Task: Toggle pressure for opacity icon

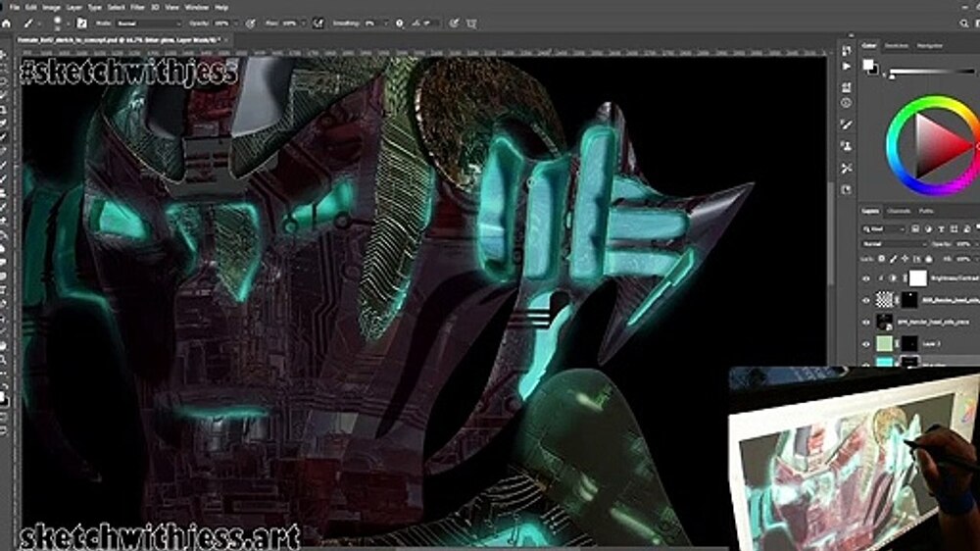Action: tap(251, 24)
